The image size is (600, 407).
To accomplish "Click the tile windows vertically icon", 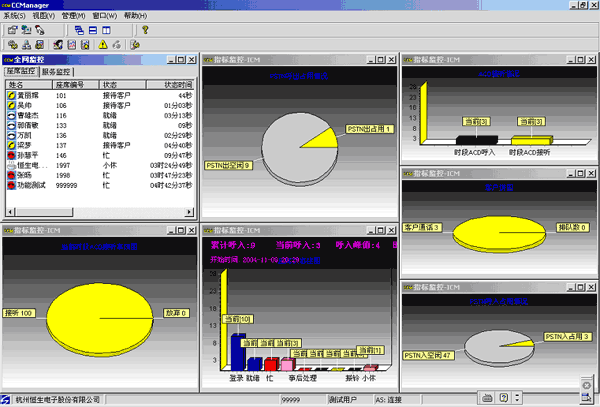I will pos(105,31).
